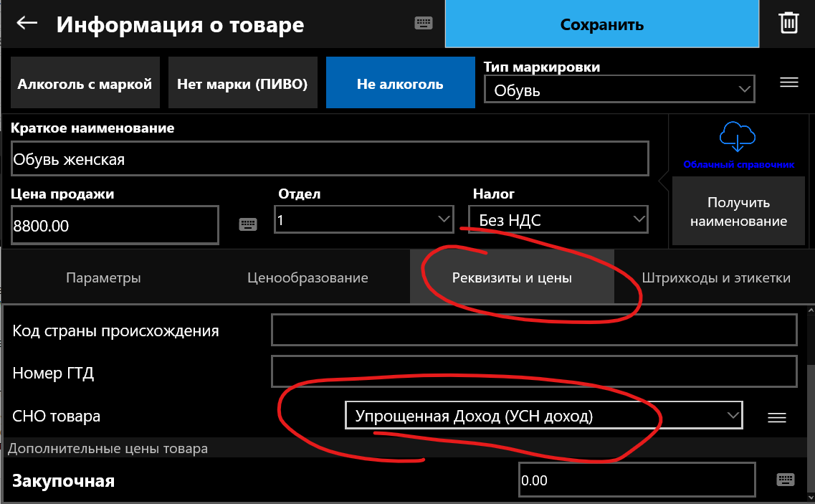Select the 'Алкоголь с маркой' product type
Viewport: 815px width, 504px height.
click(x=85, y=84)
